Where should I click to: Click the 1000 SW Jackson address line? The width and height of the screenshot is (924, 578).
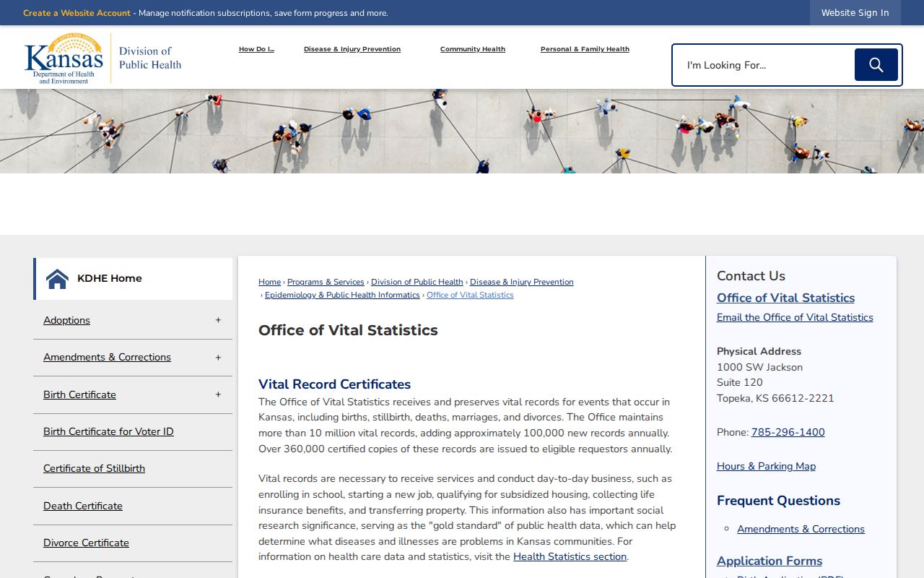(759, 367)
